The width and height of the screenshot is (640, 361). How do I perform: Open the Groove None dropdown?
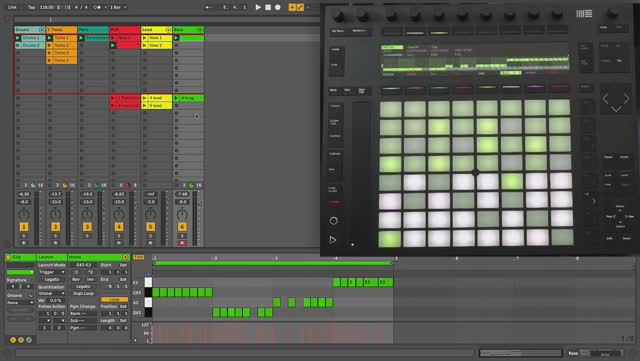click(x=20, y=303)
